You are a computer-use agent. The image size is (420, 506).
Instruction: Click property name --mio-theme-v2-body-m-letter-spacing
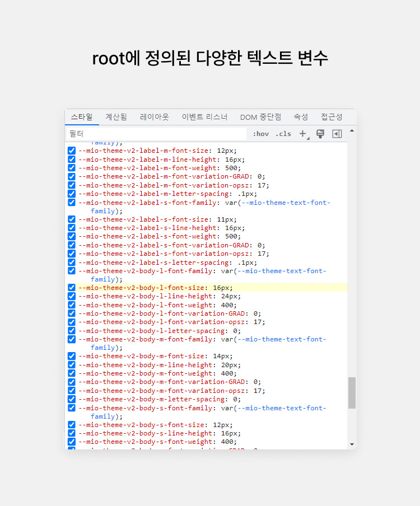click(x=151, y=399)
